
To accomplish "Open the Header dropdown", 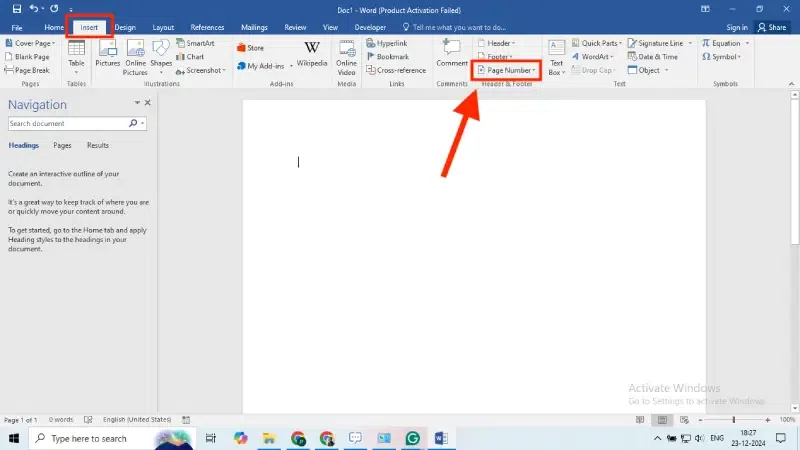I will 496,43.
